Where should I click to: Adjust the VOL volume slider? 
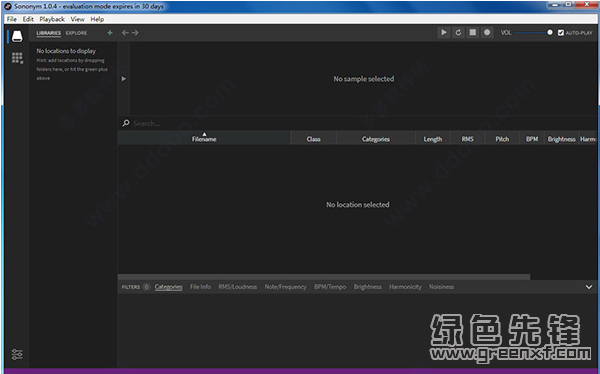(x=533, y=33)
